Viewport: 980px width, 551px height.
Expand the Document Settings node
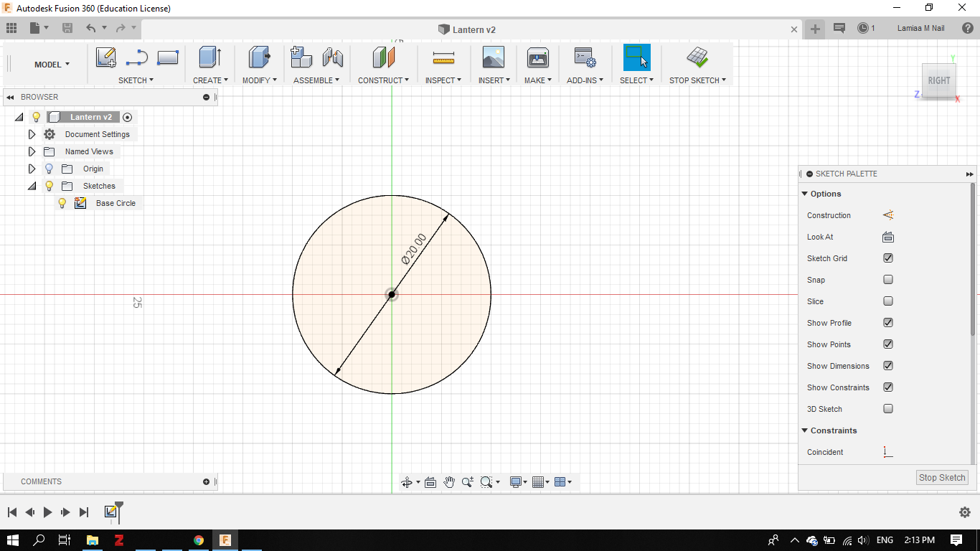[x=32, y=134]
